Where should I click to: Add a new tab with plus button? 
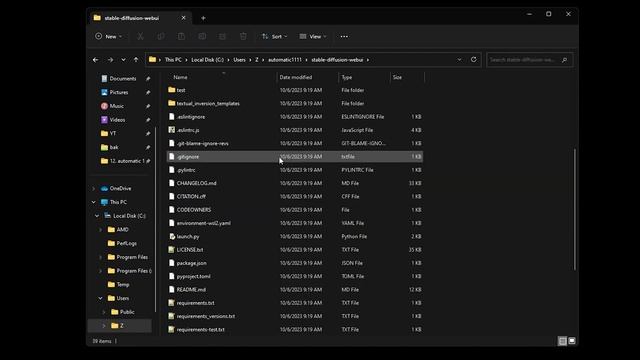[203, 18]
